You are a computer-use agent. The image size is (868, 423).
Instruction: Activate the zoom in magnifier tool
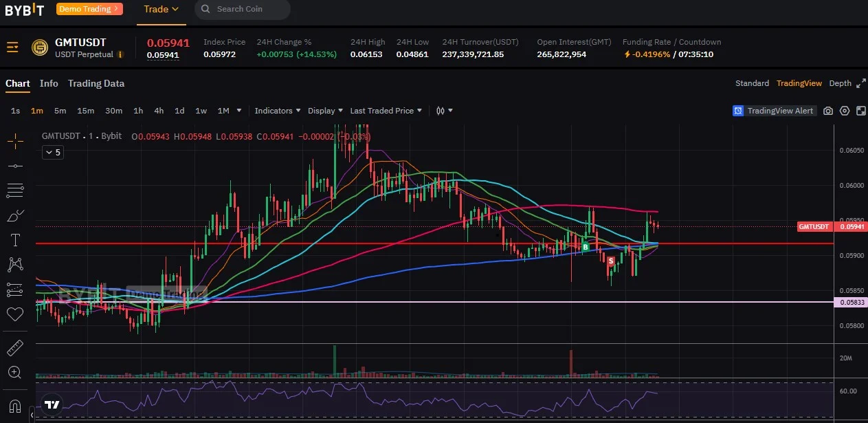point(15,372)
